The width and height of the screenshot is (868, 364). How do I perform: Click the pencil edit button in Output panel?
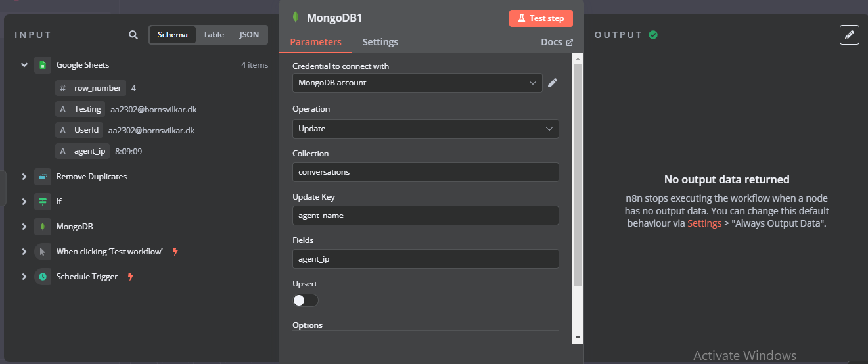850,35
